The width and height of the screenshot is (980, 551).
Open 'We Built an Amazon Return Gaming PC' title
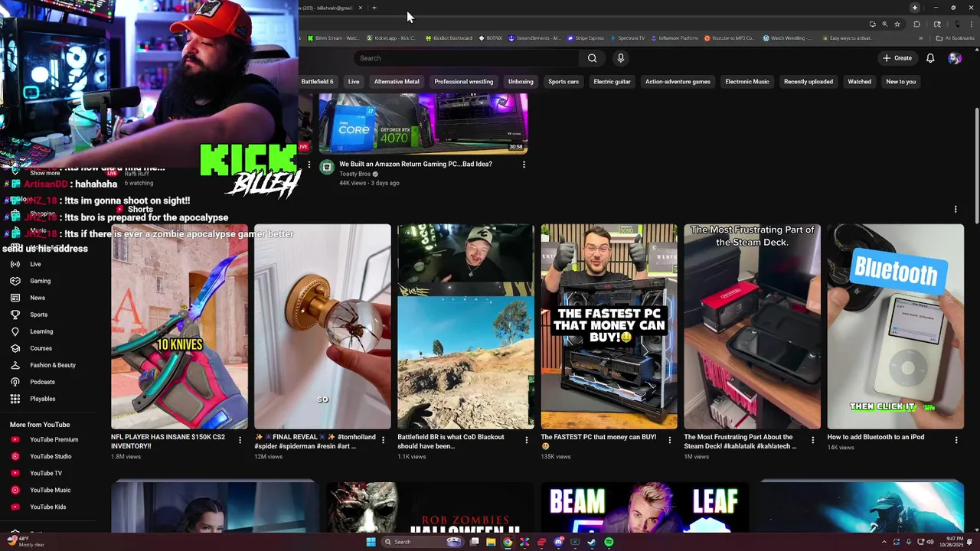coord(416,164)
